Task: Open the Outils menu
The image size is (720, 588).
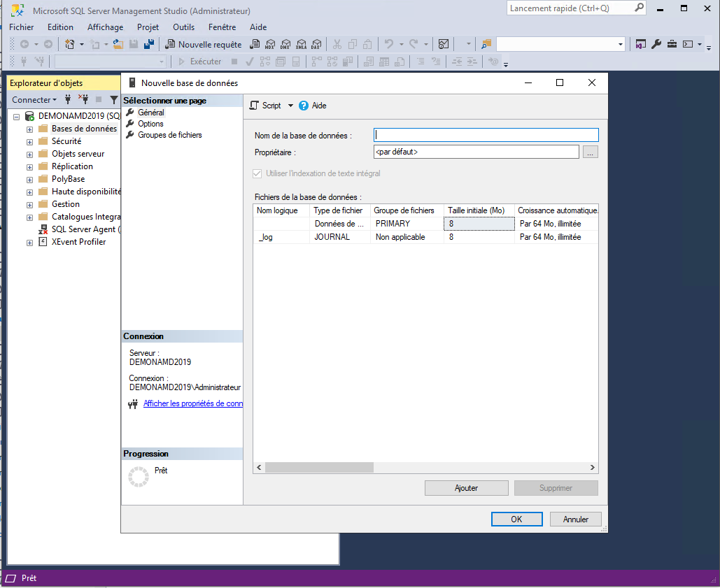Action: 183,27
